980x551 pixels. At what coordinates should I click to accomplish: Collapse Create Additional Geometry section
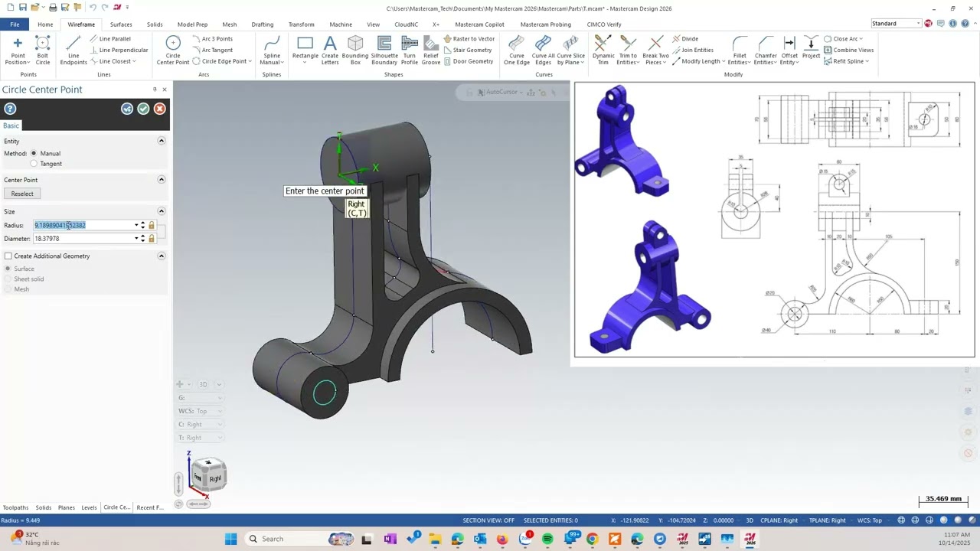pos(162,256)
